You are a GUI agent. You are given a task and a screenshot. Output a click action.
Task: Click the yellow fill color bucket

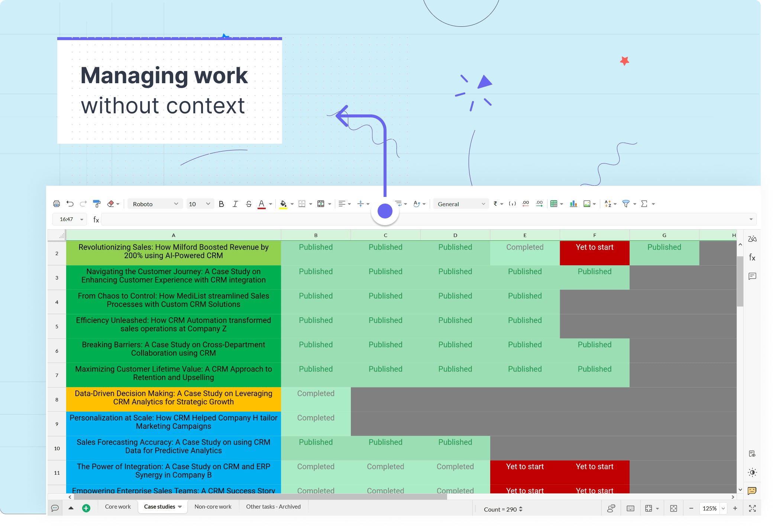tap(283, 204)
